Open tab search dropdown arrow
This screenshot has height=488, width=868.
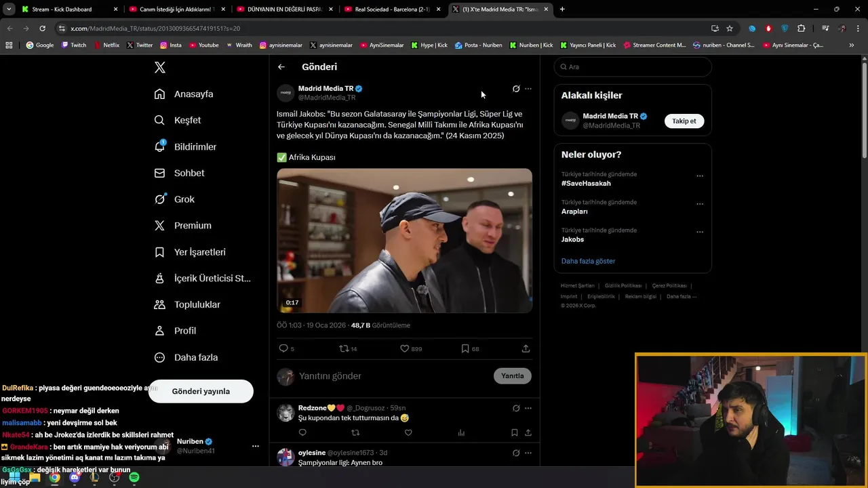9,9
